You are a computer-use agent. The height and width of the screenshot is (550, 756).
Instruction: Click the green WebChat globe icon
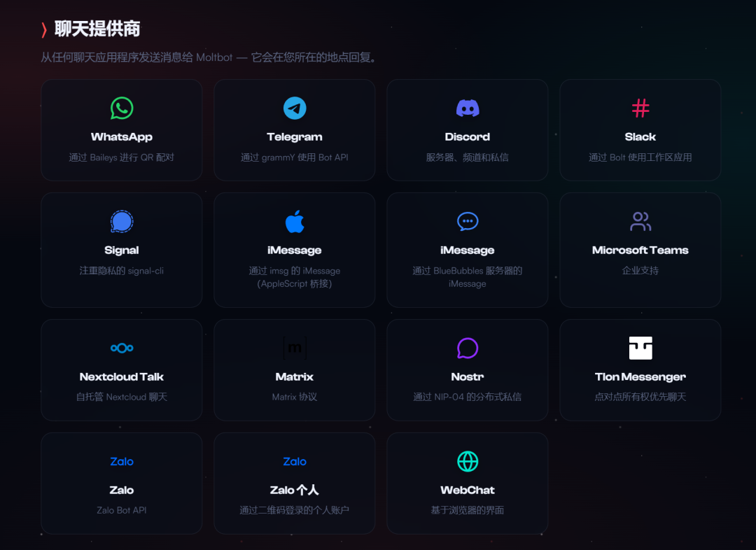point(467,461)
